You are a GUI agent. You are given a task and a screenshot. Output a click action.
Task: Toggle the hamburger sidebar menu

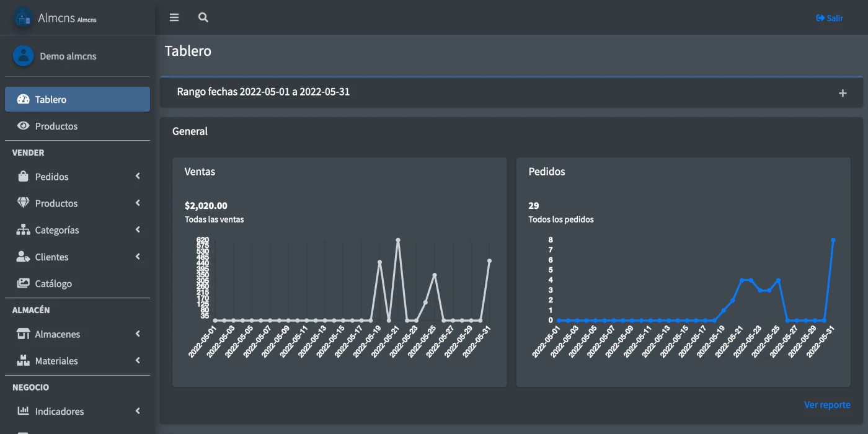(x=174, y=17)
